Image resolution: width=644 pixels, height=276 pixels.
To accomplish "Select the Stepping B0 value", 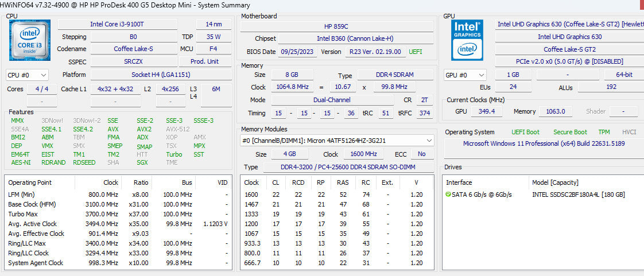I will click(133, 37).
